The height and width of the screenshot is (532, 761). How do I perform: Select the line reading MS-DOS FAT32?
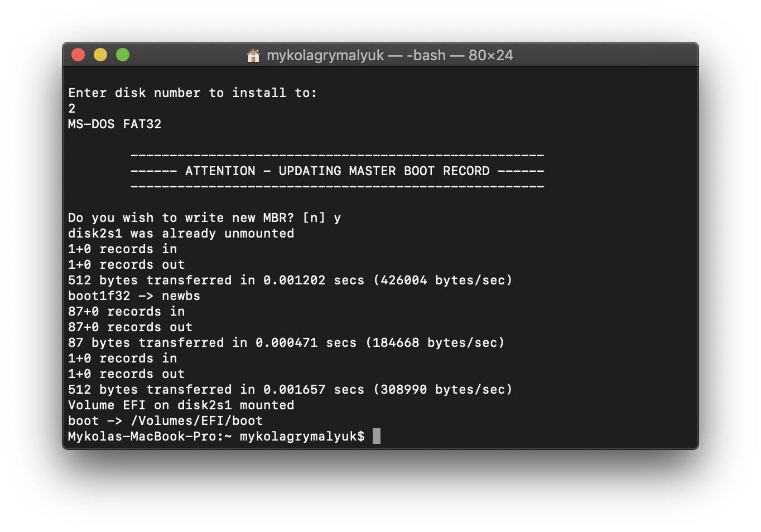[114, 124]
